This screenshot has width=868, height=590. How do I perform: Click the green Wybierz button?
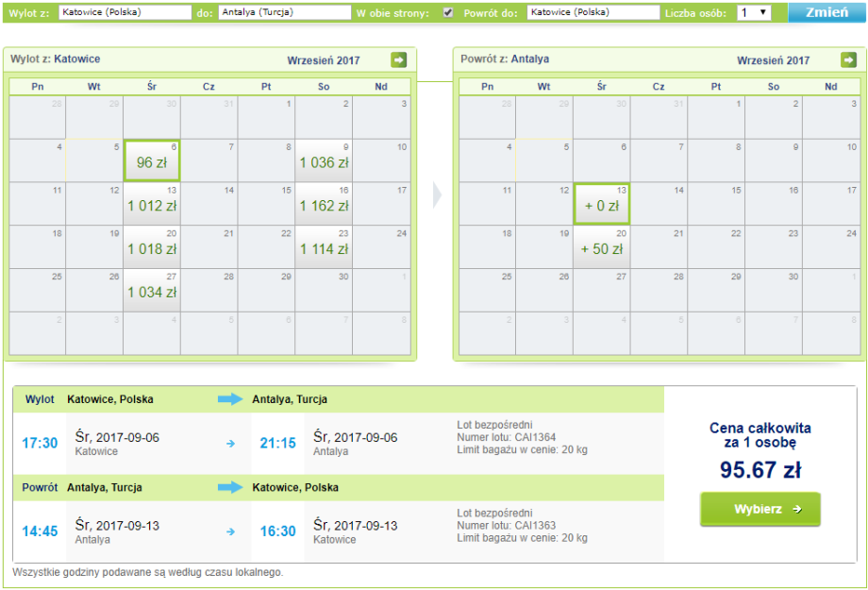[759, 510]
